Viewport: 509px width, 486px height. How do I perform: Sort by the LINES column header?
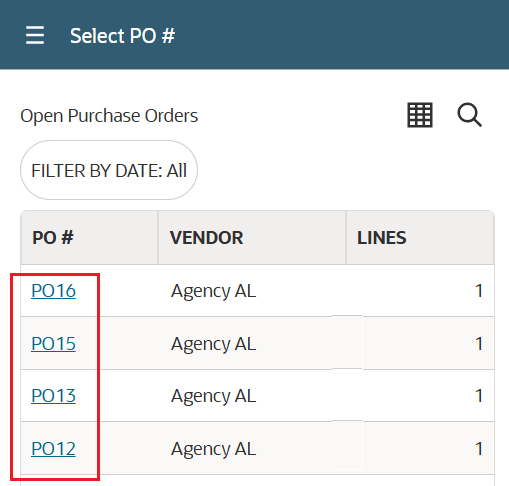tap(382, 238)
